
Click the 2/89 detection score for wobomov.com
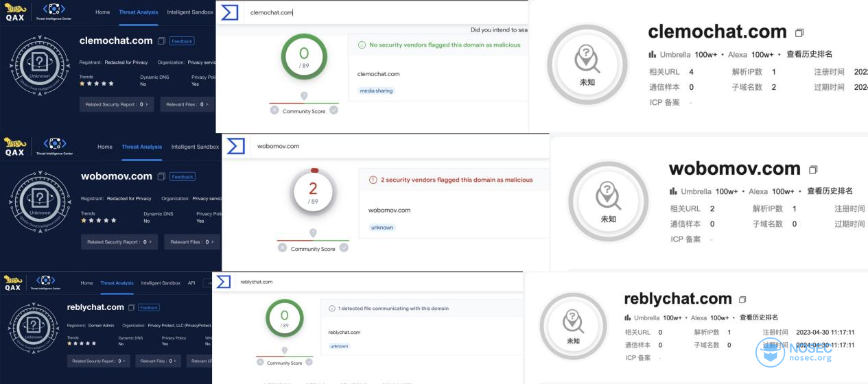pyautogui.click(x=313, y=192)
